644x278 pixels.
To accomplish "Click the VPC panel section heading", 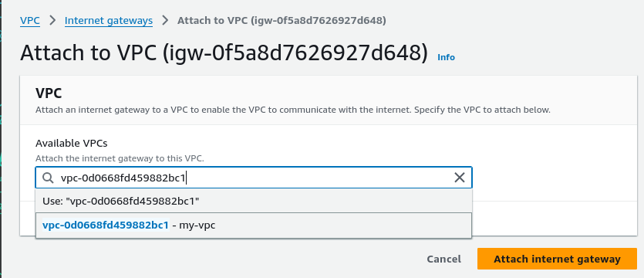I will click(49, 93).
